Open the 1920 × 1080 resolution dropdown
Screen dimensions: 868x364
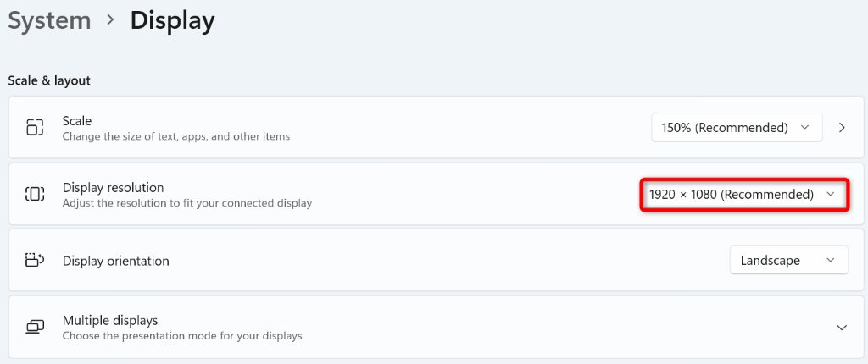pyautogui.click(x=743, y=194)
